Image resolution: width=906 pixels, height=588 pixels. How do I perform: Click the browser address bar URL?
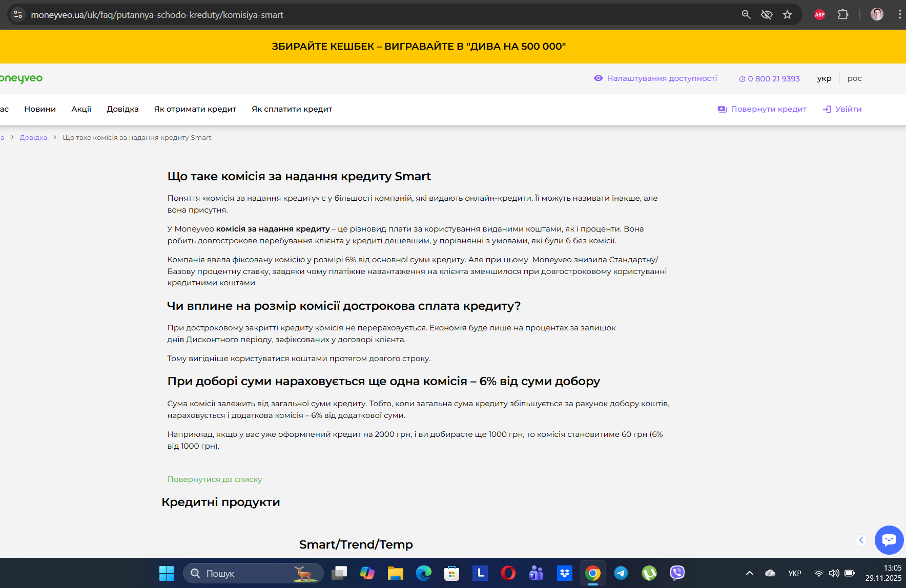pos(157,15)
